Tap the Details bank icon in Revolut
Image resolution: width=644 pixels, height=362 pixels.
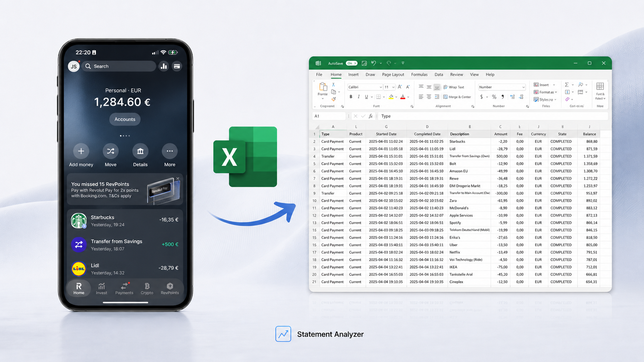click(140, 151)
